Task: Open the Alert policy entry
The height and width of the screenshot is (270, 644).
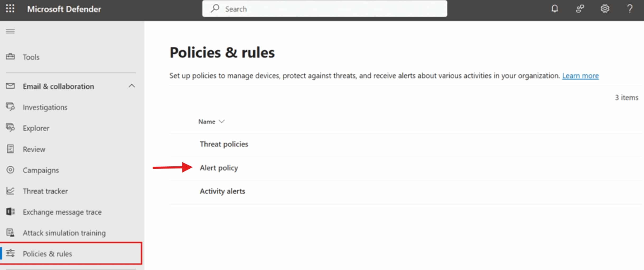Action: tap(219, 168)
